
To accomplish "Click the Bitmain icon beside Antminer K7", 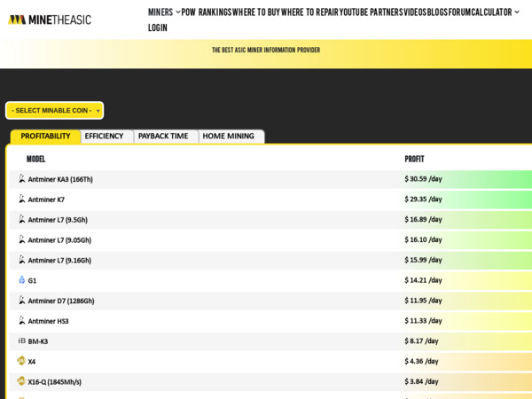I will tap(22, 199).
